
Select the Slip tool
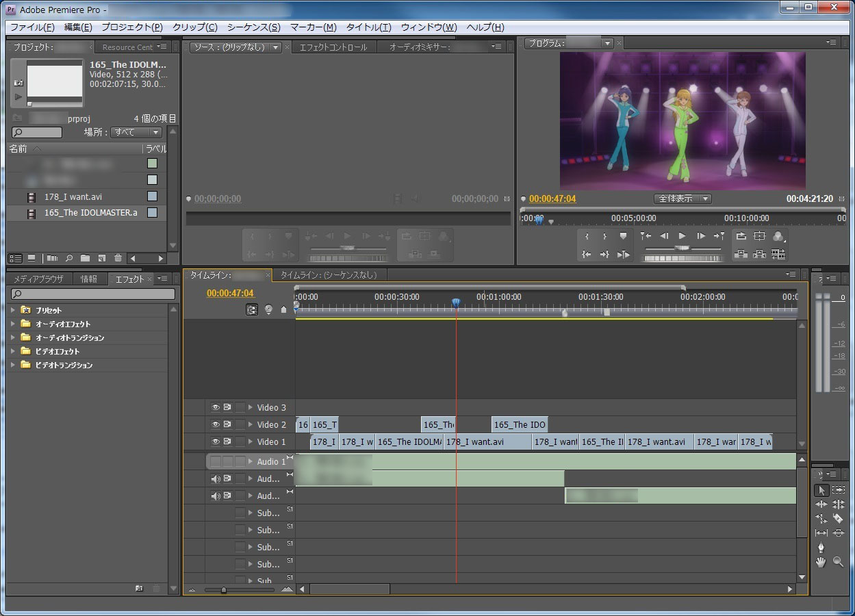821,533
